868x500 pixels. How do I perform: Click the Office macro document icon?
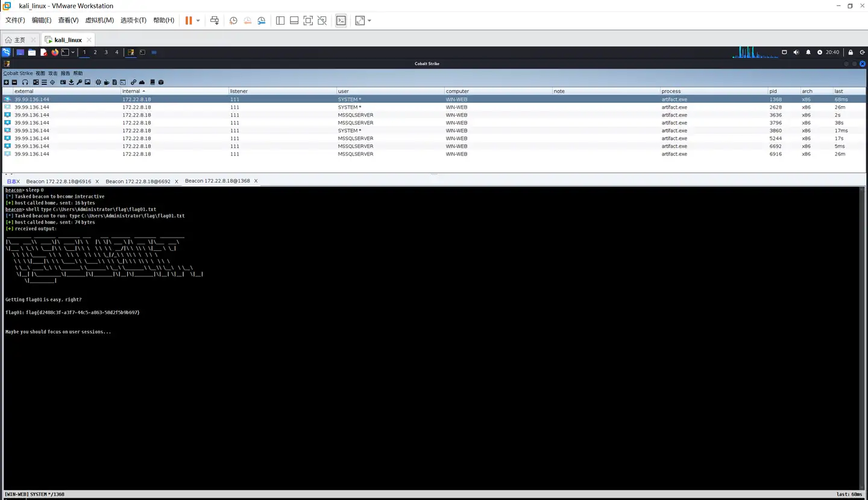coord(115,82)
